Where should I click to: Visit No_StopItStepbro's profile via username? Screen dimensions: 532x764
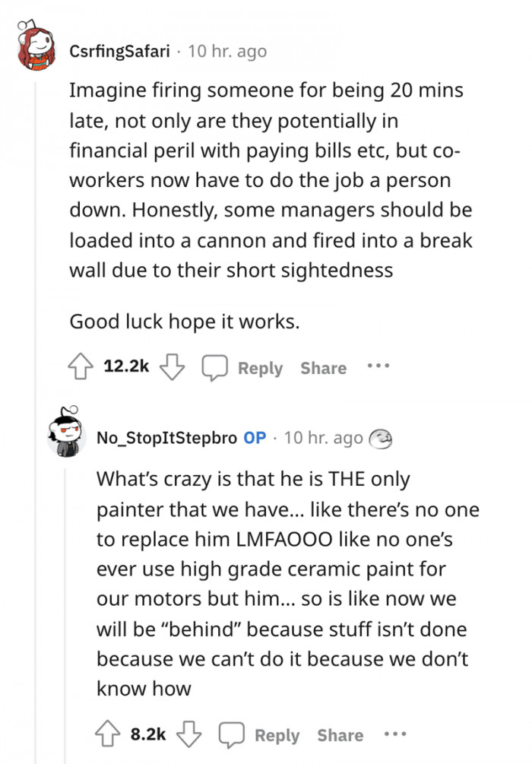(166, 438)
